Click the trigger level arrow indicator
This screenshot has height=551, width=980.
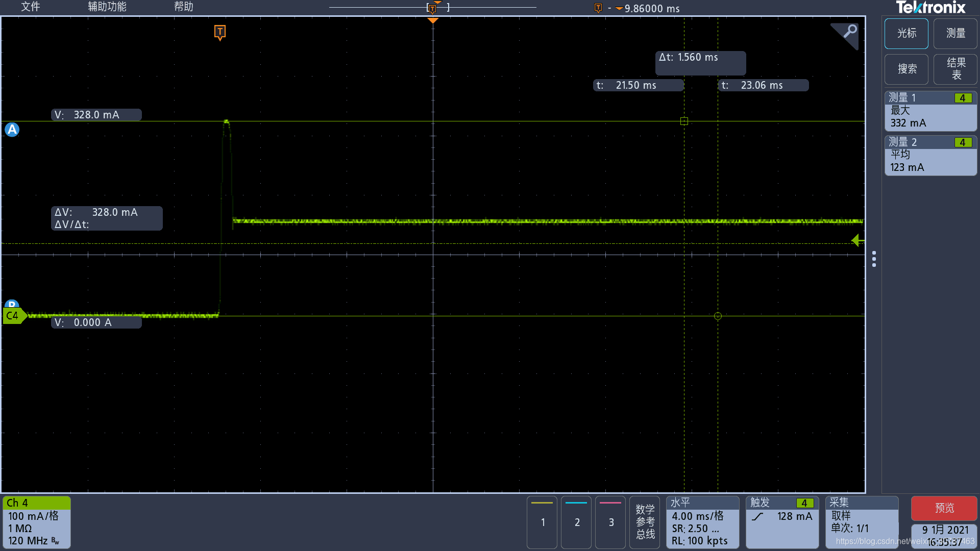click(x=857, y=240)
